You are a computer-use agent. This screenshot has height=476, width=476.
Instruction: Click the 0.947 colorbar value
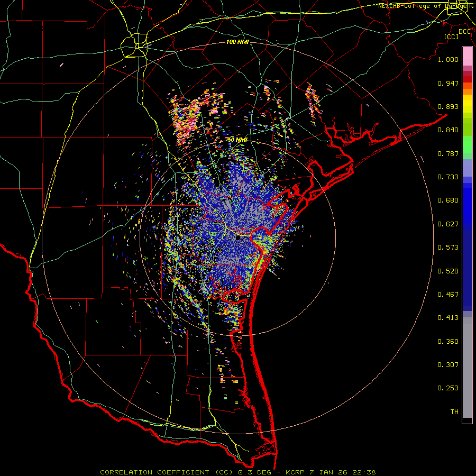(x=448, y=83)
